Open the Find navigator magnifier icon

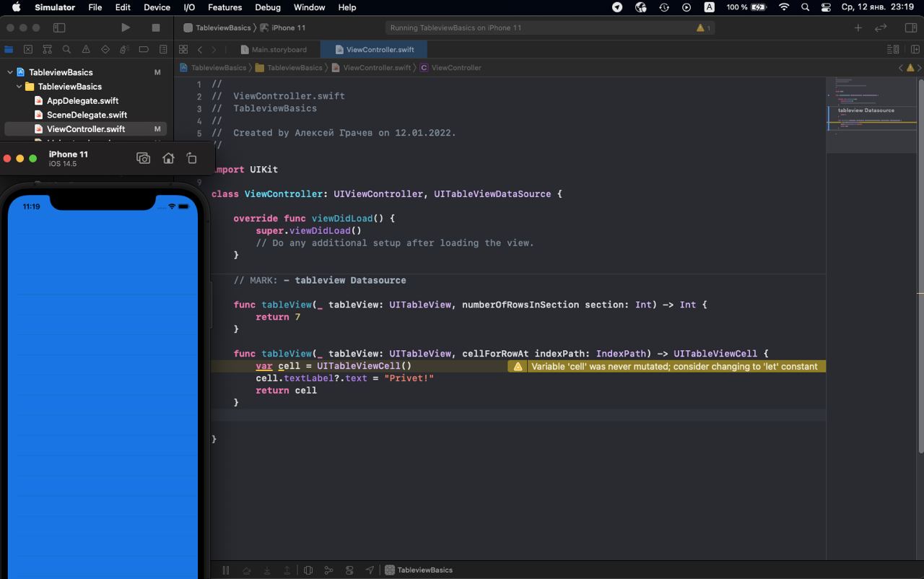(66, 49)
